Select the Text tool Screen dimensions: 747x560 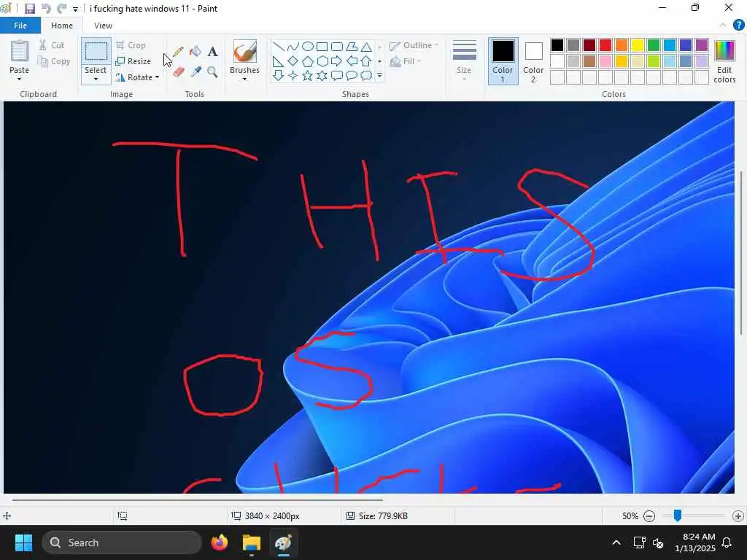[x=212, y=52]
